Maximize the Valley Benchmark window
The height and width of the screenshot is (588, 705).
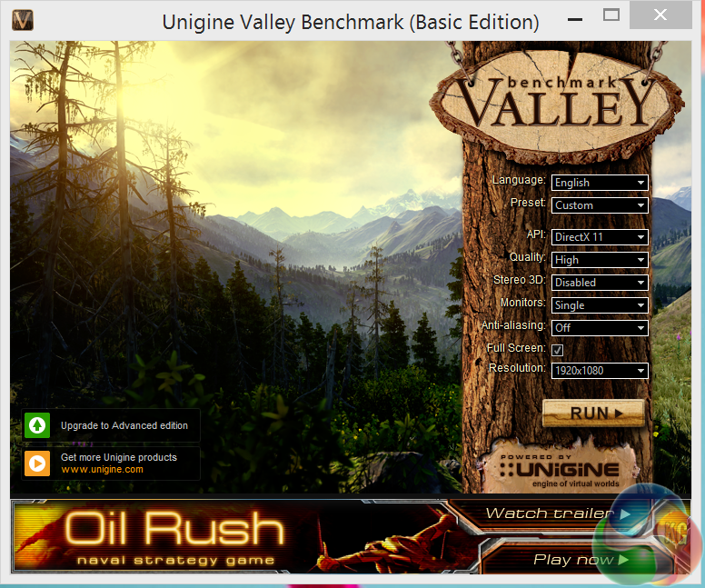click(611, 15)
